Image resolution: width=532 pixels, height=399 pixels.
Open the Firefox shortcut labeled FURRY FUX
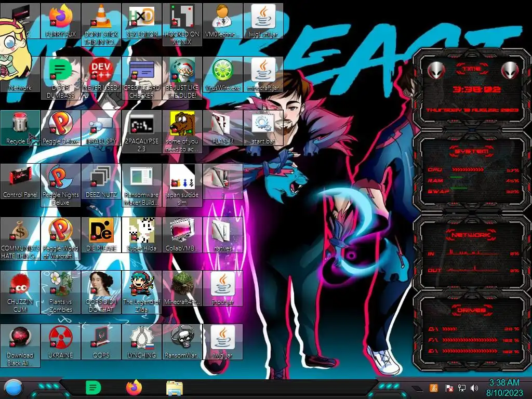click(61, 21)
